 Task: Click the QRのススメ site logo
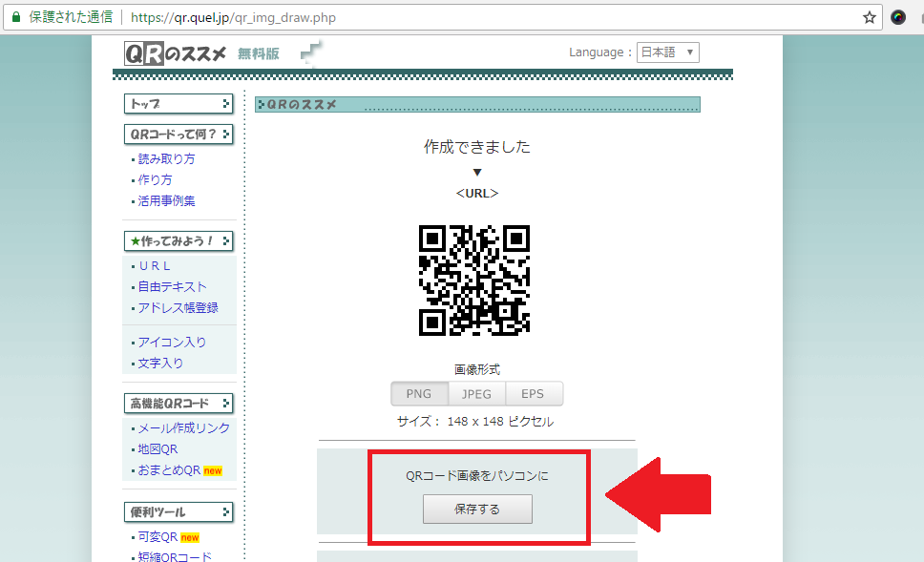point(175,53)
